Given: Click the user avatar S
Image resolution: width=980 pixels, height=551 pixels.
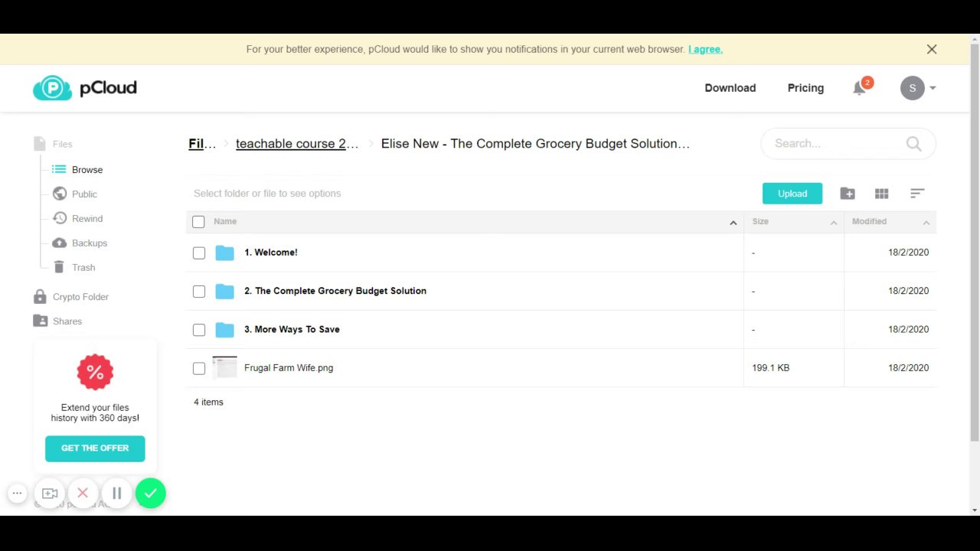Looking at the screenshot, I should (x=912, y=88).
